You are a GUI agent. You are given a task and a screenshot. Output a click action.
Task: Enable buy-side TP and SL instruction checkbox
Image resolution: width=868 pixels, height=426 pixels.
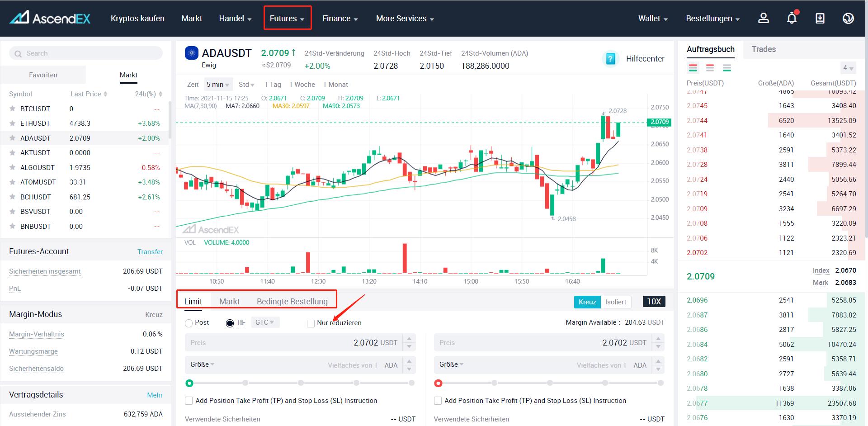[x=189, y=401]
